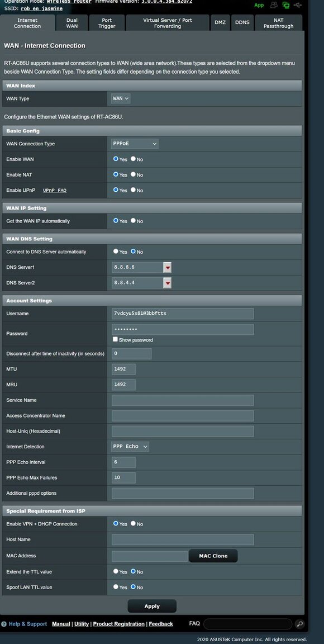Open the Feedback link

coord(160,624)
